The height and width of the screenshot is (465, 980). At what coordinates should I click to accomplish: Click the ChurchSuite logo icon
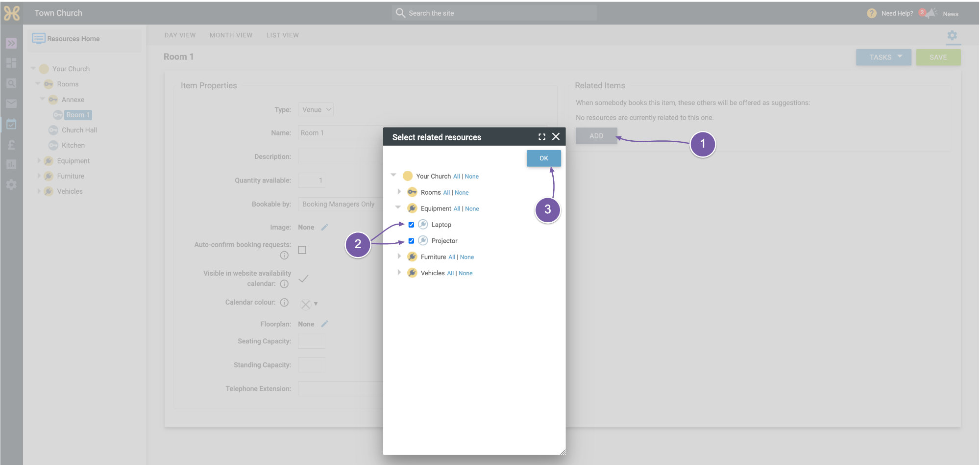11,13
